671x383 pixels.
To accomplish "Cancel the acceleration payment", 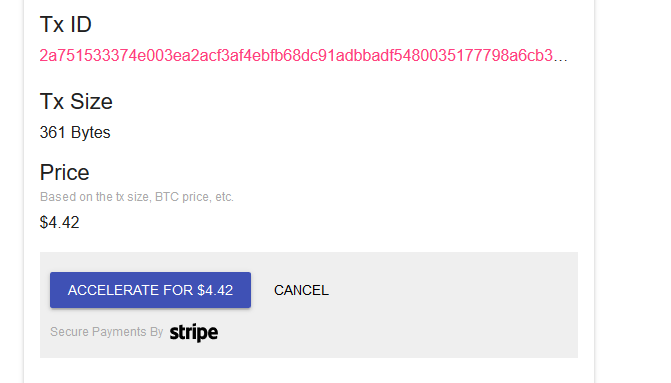I will pyautogui.click(x=301, y=290).
